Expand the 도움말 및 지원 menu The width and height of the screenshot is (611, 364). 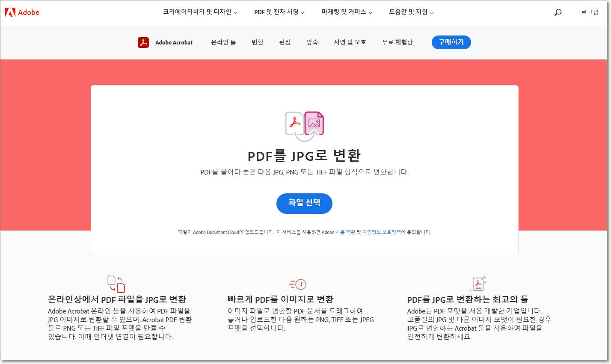point(411,12)
